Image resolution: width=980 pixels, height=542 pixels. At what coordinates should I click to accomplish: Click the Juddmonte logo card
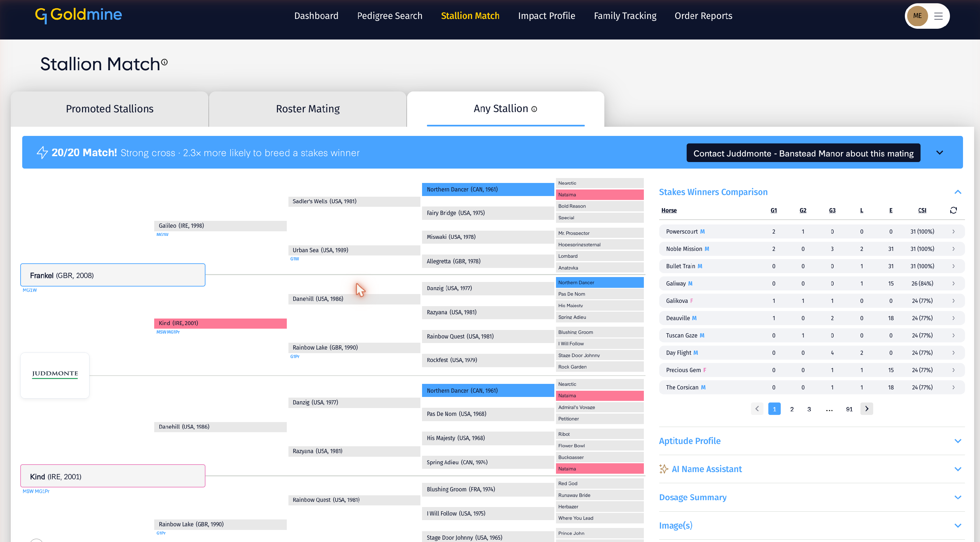[x=55, y=375]
